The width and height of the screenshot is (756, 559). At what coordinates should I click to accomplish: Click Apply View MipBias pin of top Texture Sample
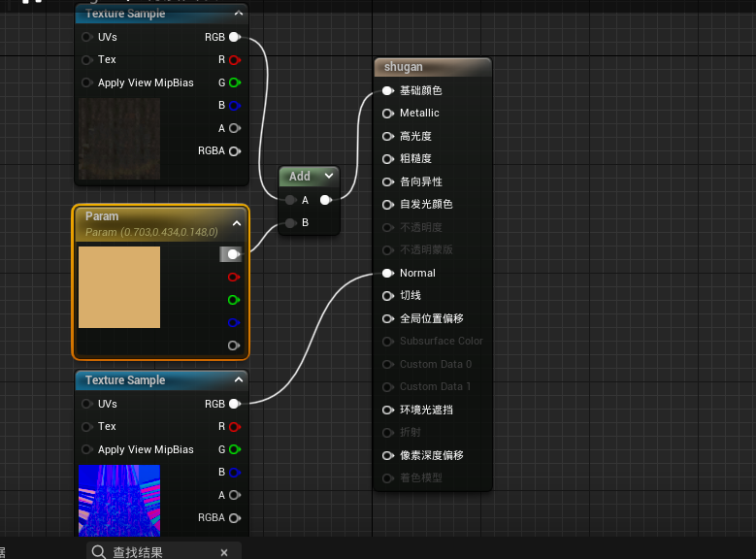[x=86, y=82]
